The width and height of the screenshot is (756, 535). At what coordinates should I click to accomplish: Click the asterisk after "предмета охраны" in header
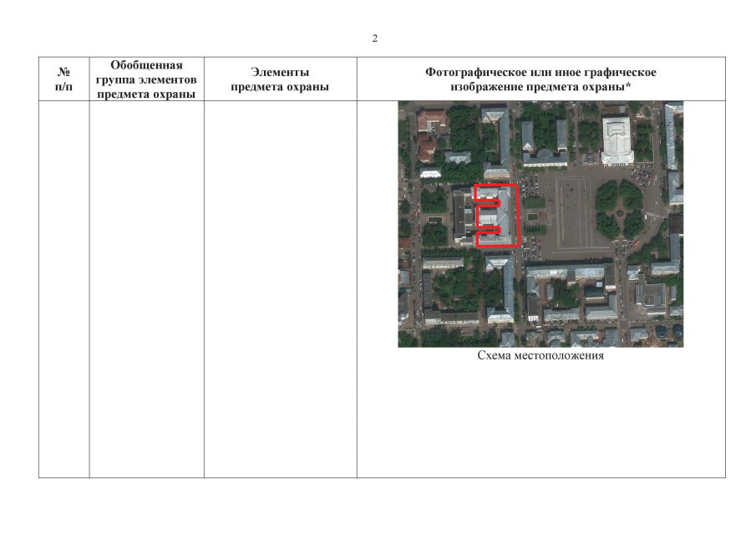click(628, 87)
